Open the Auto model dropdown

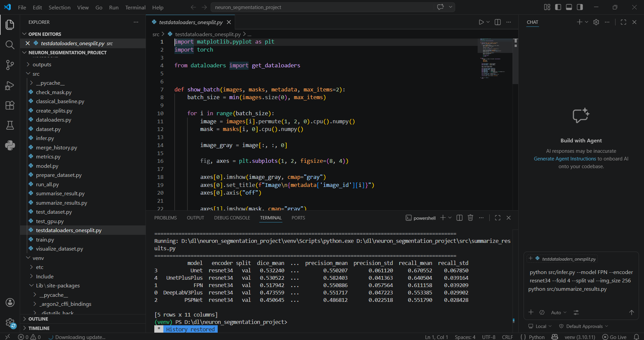[x=559, y=312]
